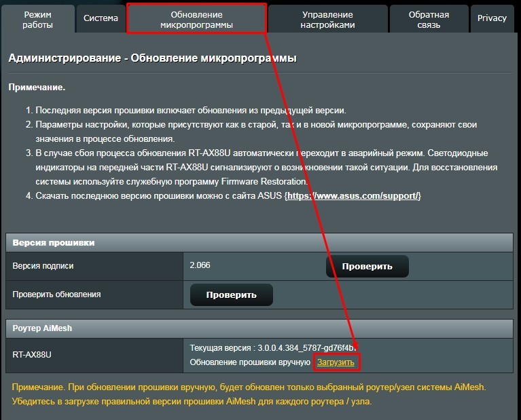Screen dimensions: 521x420
Task: Click Проверить button next to Версия подписи
Action: click(367, 266)
